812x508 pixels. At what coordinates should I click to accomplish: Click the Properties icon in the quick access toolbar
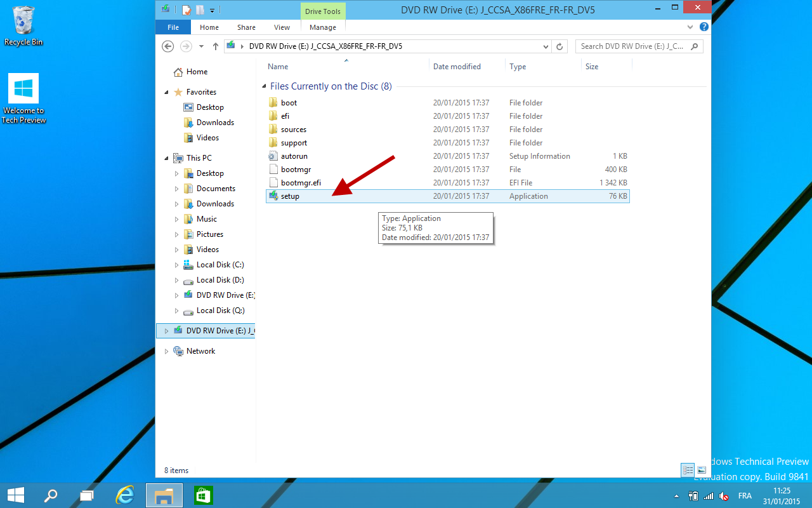click(x=187, y=10)
